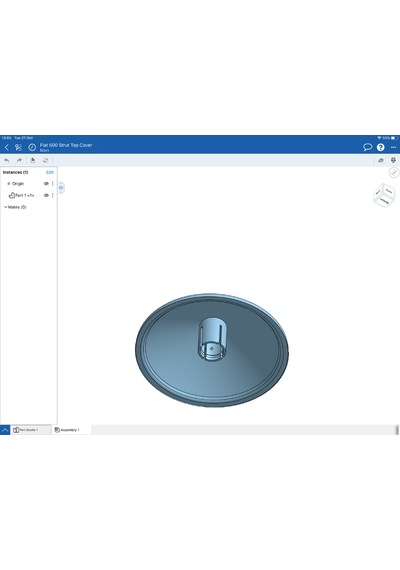Screen dimensions: 400x570
Task: Select Part 1 <1> in the instance list
Action: (25, 195)
